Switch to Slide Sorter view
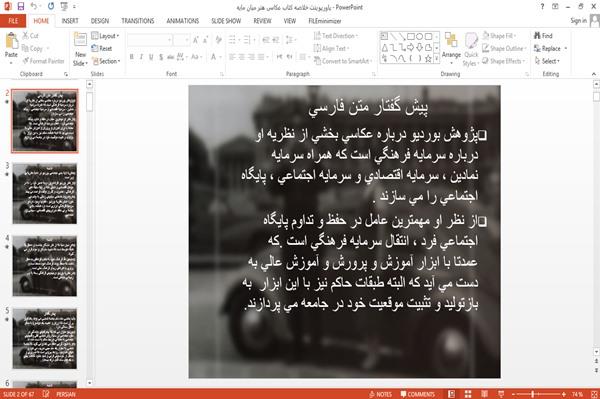The width and height of the screenshot is (600, 399). tap(468, 394)
